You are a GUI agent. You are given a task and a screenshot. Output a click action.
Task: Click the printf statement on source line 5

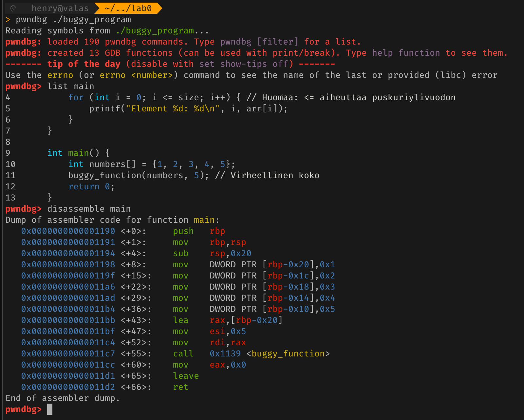point(188,109)
